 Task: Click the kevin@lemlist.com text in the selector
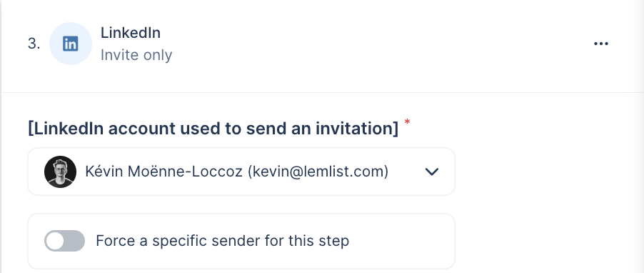pyautogui.click(x=318, y=172)
